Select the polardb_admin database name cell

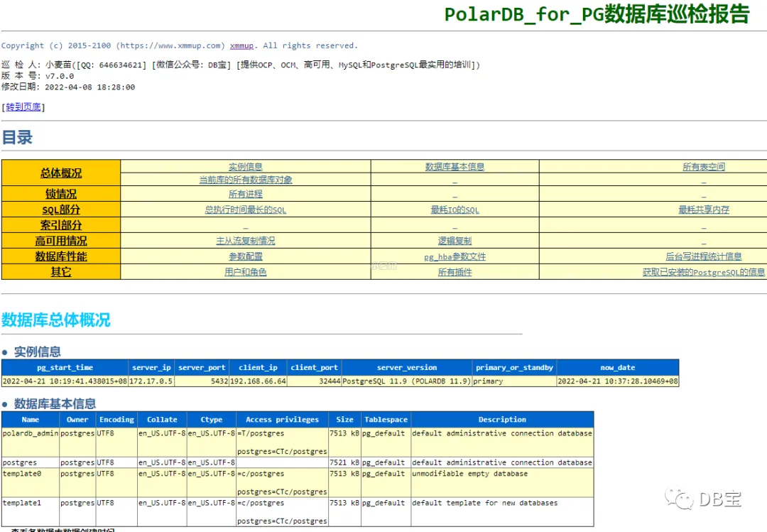[31, 443]
